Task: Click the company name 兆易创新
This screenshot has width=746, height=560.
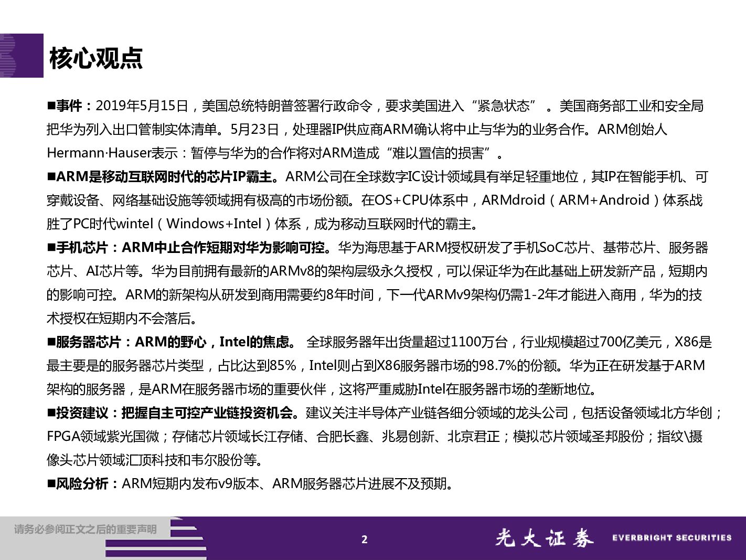Action: pos(409,437)
